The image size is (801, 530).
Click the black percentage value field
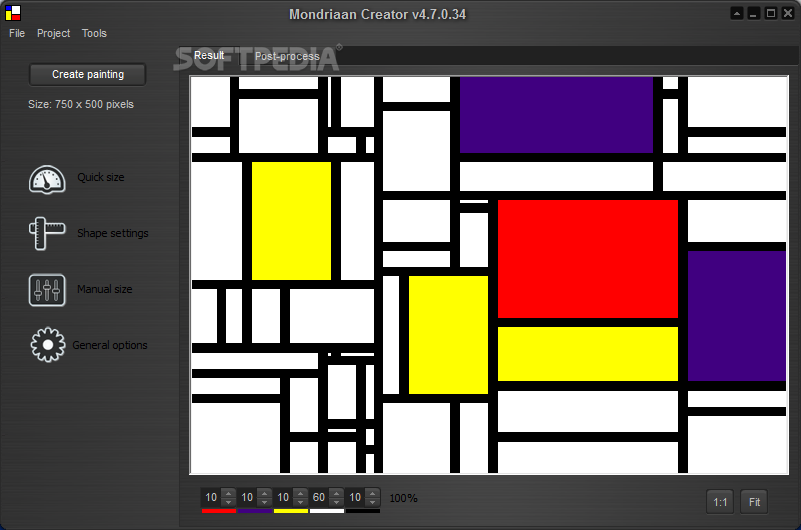356,497
